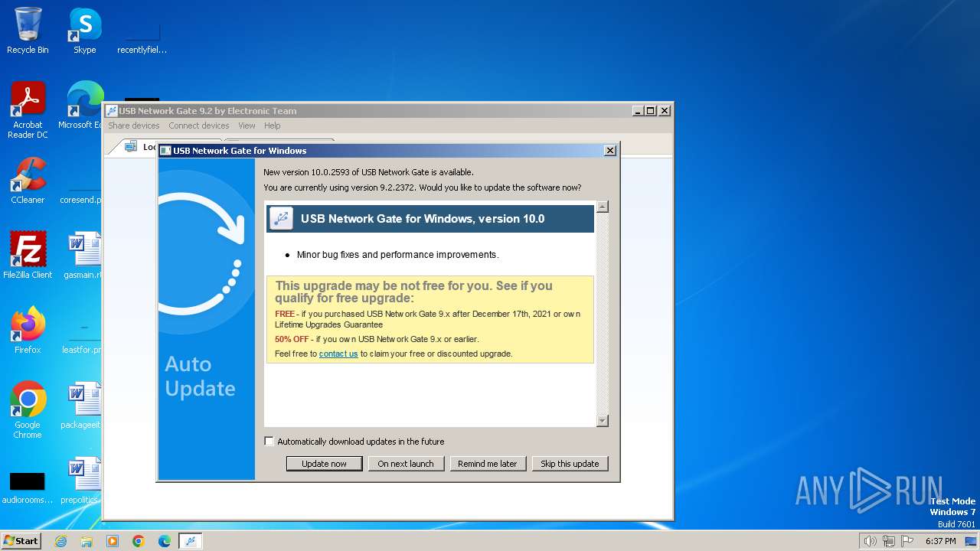Open the gasmain document icon
980x551 pixels.
point(83,256)
